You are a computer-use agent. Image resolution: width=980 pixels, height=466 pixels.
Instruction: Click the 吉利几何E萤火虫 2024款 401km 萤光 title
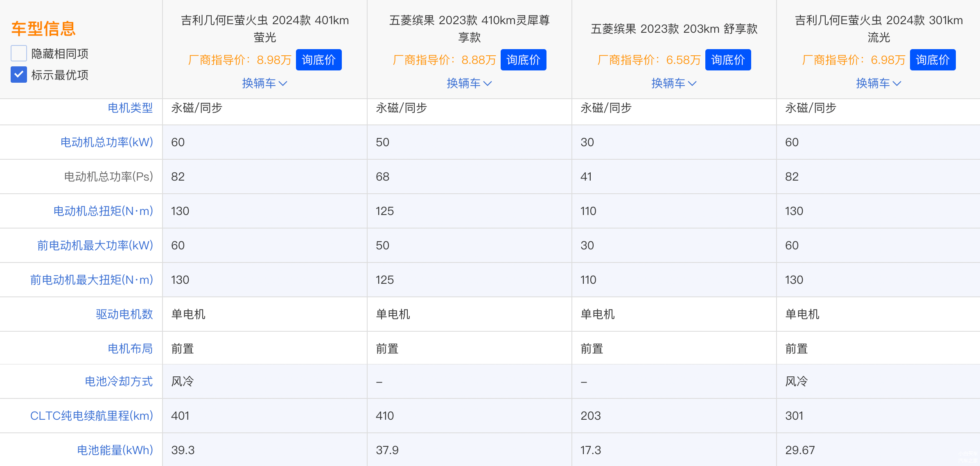(265, 29)
